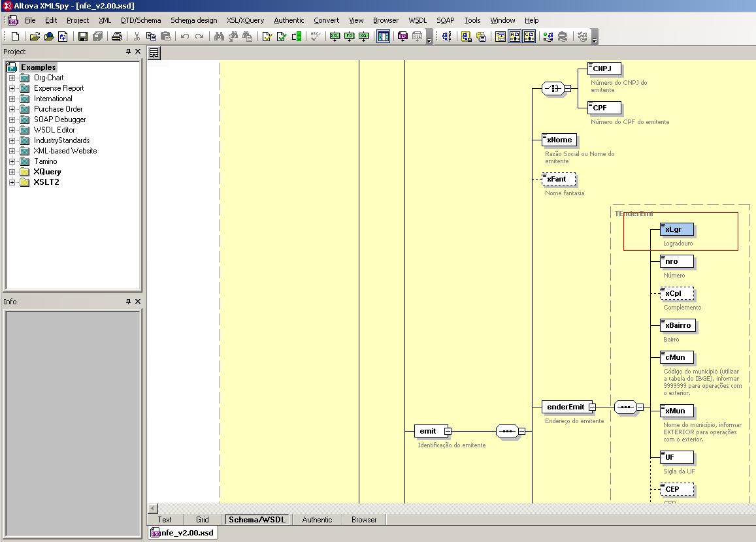Toggle the CD display toolbar button
This screenshot has height=542, width=756.
coord(529,37)
